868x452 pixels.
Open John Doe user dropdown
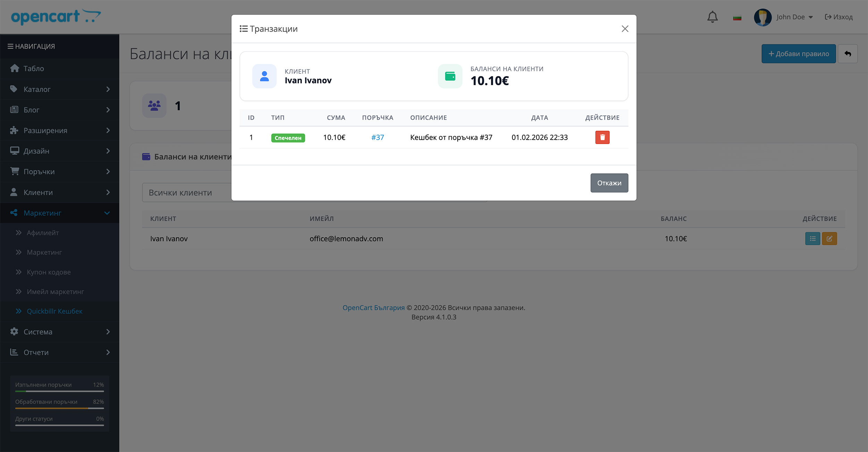[x=794, y=17]
